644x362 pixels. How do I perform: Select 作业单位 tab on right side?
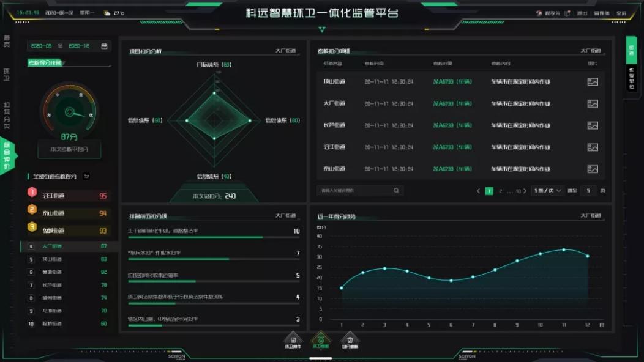tap(632, 79)
